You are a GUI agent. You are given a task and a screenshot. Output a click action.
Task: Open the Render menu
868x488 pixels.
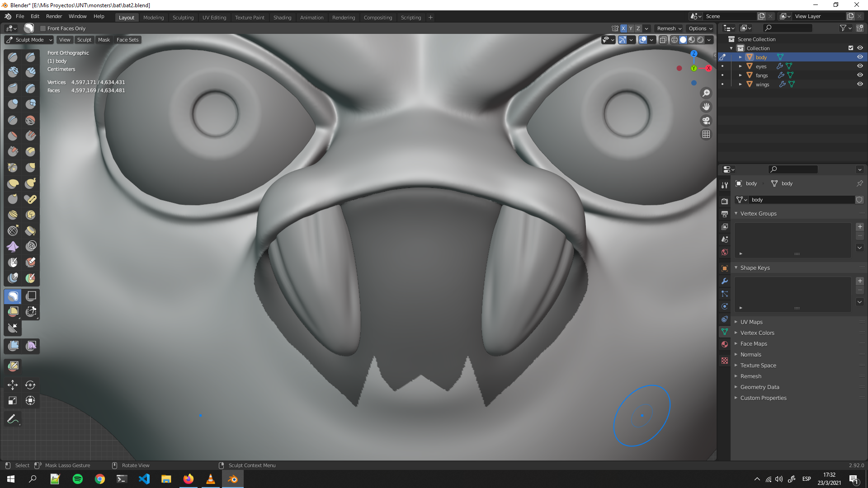(x=54, y=16)
